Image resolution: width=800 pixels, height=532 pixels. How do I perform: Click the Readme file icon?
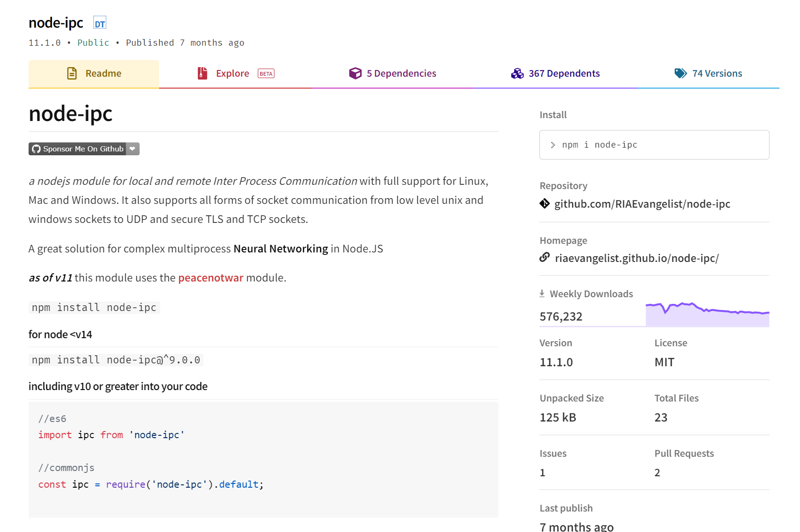click(x=72, y=73)
